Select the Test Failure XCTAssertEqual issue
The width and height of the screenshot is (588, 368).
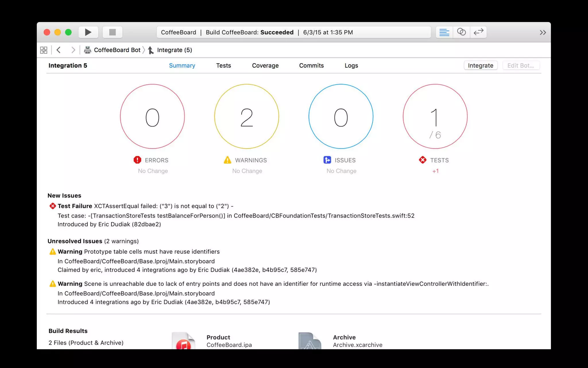146,206
